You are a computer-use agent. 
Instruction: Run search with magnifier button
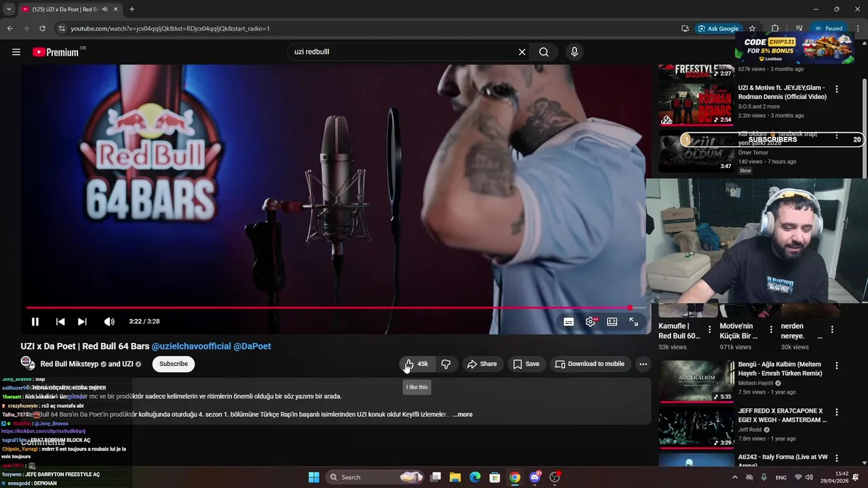544,52
